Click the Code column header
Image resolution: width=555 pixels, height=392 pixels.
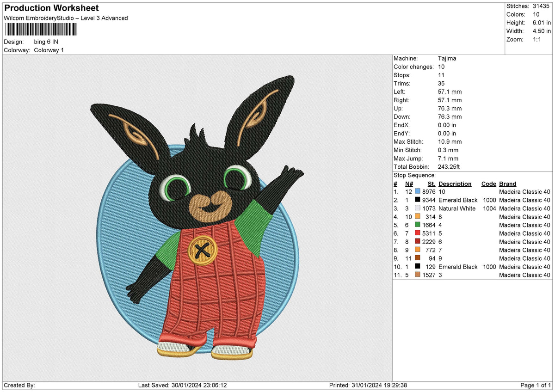point(488,184)
